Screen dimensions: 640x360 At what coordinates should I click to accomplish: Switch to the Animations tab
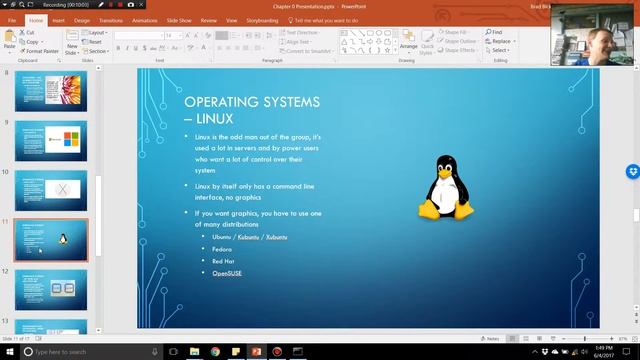pos(144,20)
